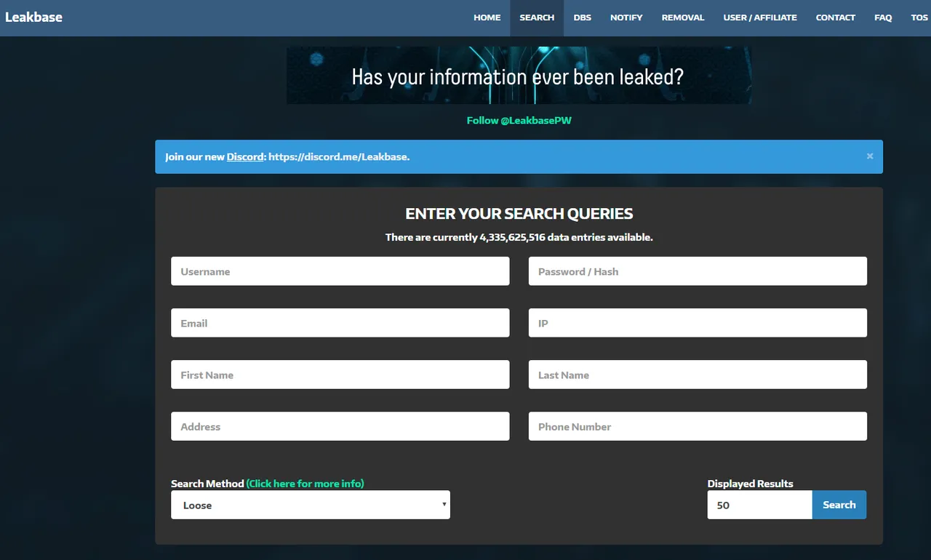Focus the Username field
The height and width of the screenshot is (560, 931).
point(340,271)
